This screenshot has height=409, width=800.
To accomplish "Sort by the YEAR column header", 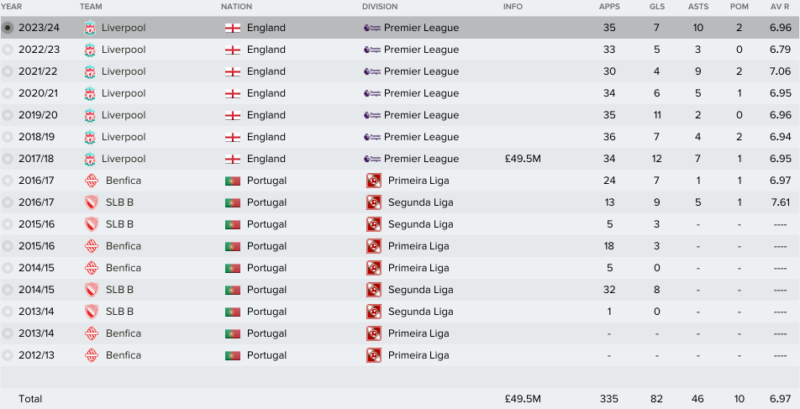I will tap(12, 7).
